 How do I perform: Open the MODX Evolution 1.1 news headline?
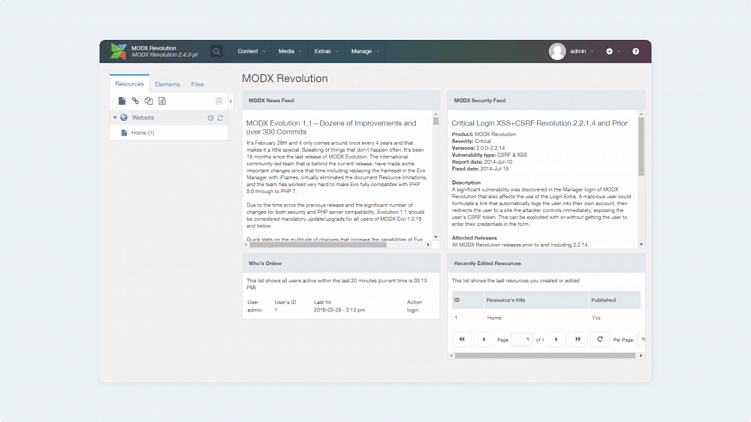(331, 127)
